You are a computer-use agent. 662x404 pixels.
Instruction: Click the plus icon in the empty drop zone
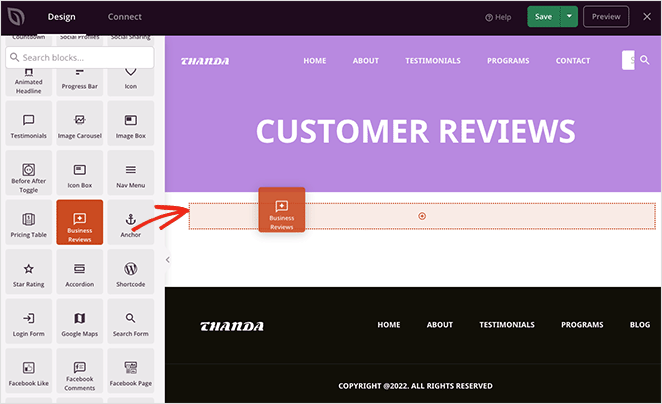[x=422, y=216]
